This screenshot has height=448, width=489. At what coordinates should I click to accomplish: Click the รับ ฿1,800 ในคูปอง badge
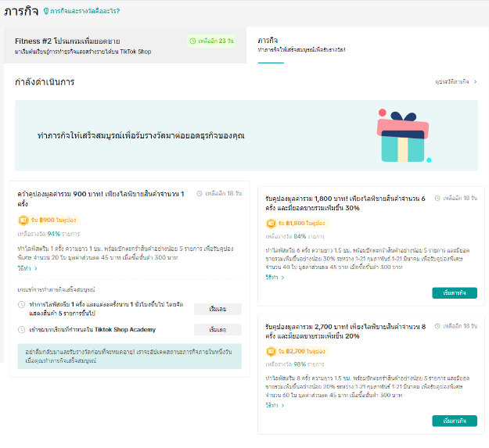pos(297,224)
